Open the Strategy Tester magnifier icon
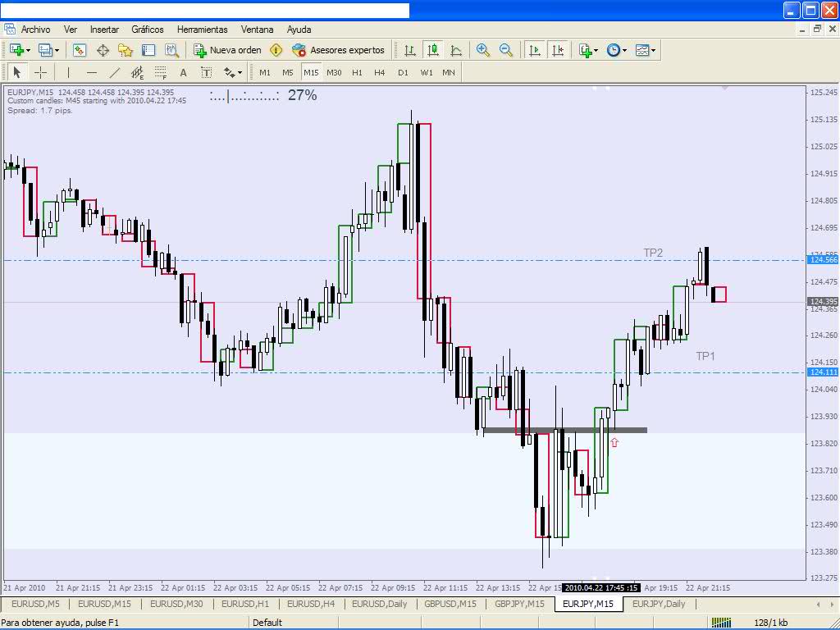The image size is (840, 630). coord(171,50)
